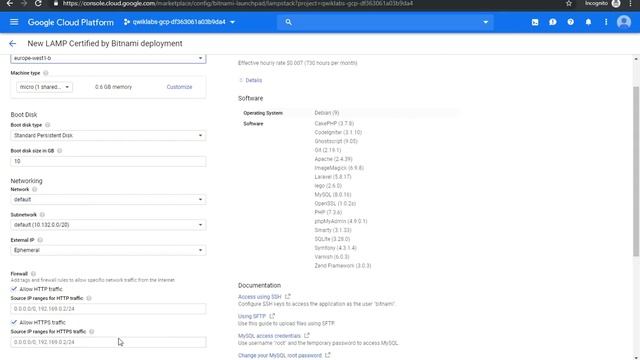
Task: Open the hamburger navigation menu
Action: point(14,22)
